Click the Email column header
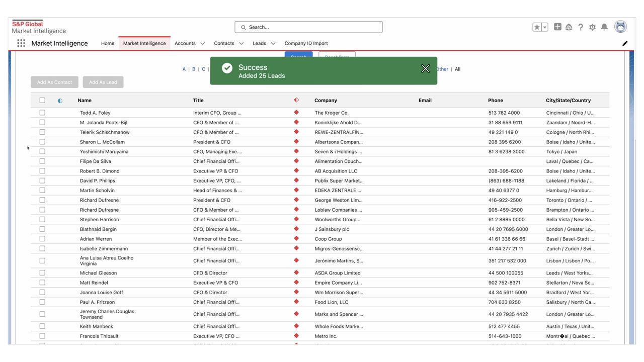644x362 pixels. point(425,101)
